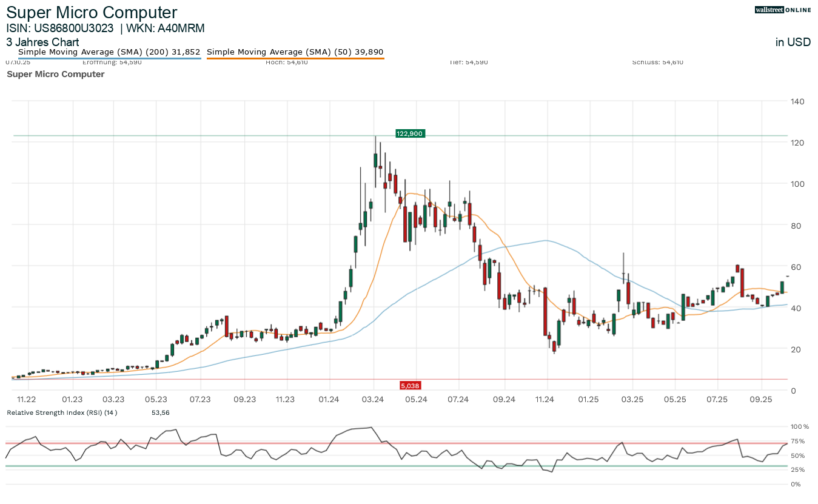The width and height of the screenshot is (818, 504).
Task: Click the RSI value 53,56
Action: pos(160,412)
